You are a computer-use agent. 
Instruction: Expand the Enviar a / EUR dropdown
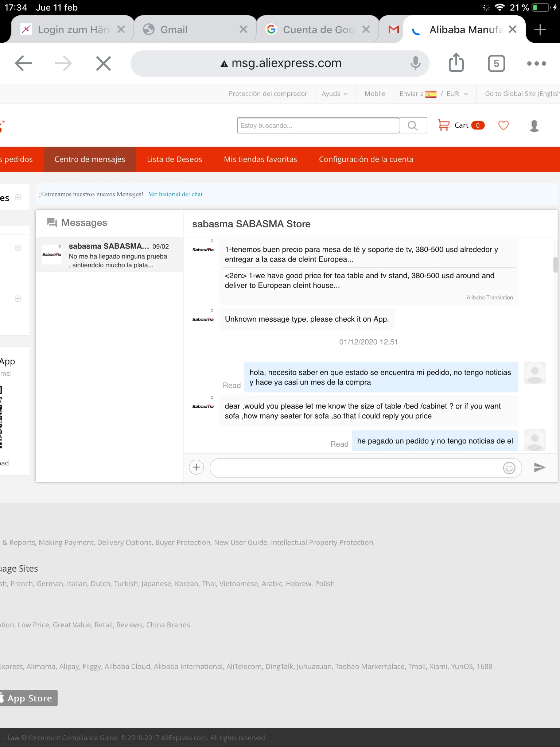(x=434, y=94)
